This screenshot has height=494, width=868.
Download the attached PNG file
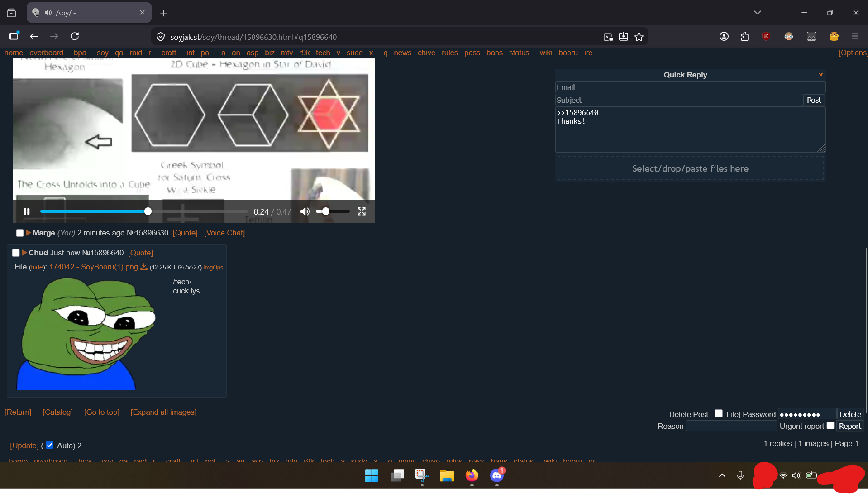(x=144, y=267)
